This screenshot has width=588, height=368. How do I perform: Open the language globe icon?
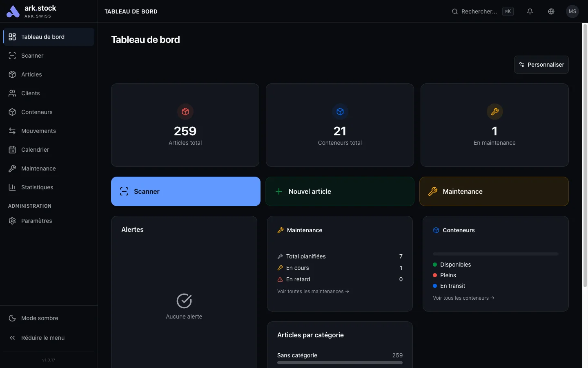point(551,11)
